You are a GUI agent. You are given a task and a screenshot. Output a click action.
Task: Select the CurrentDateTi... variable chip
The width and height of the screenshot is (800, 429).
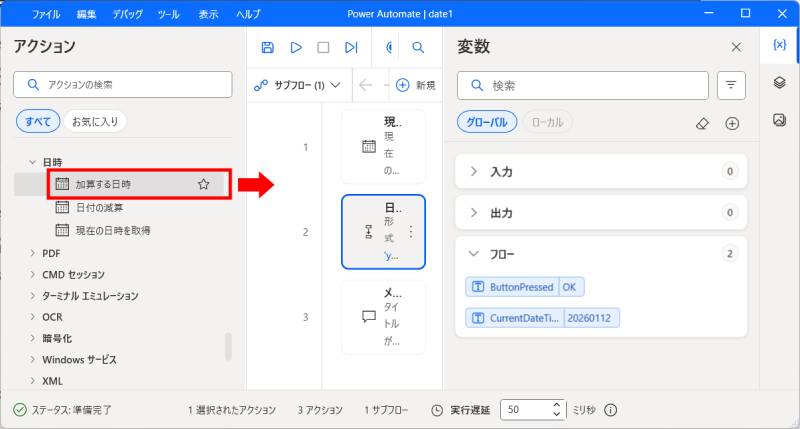coord(542,318)
